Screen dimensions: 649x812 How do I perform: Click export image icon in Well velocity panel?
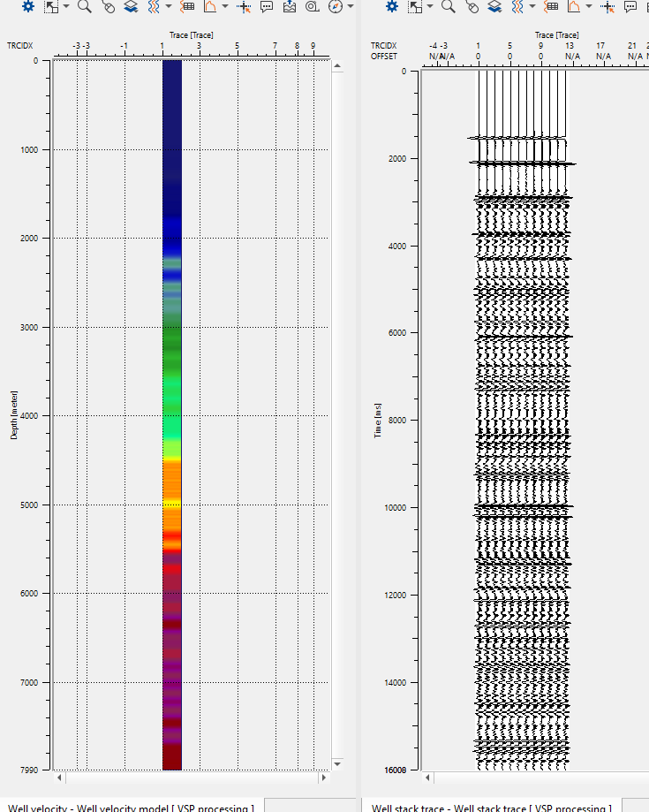(290, 7)
